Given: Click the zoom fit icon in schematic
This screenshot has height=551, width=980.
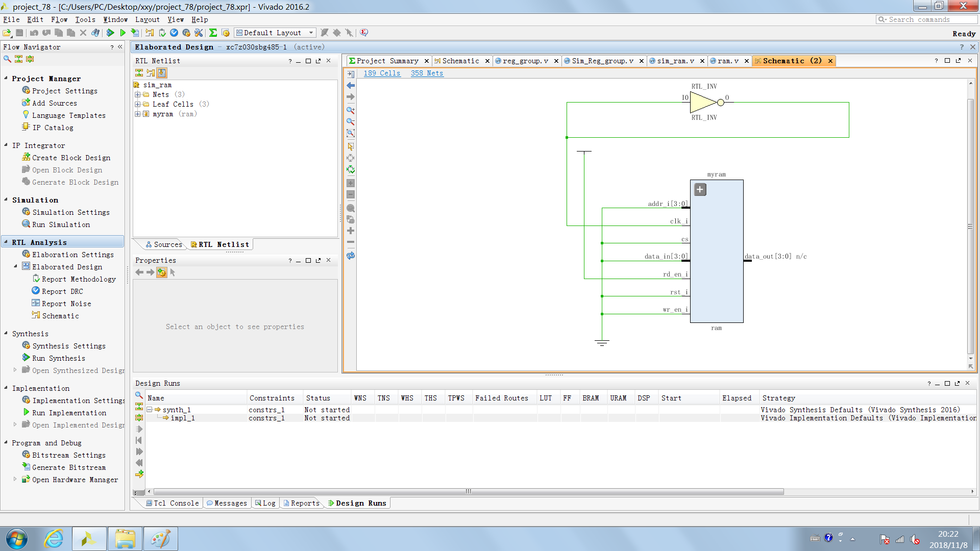Looking at the screenshot, I should (350, 133).
